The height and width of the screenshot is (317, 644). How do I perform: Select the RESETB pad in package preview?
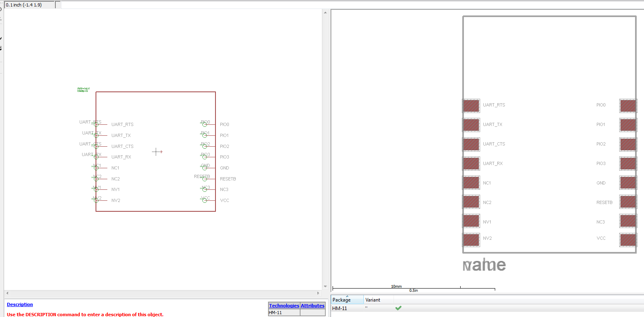(x=628, y=202)
